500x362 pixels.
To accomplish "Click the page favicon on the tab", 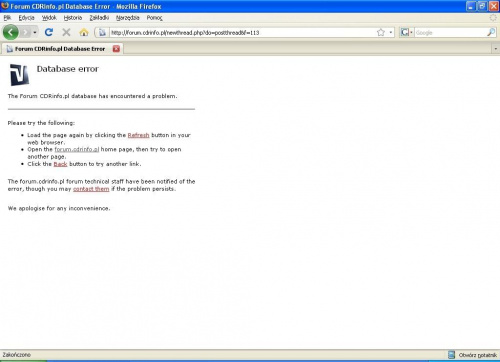I will [10, 49].
